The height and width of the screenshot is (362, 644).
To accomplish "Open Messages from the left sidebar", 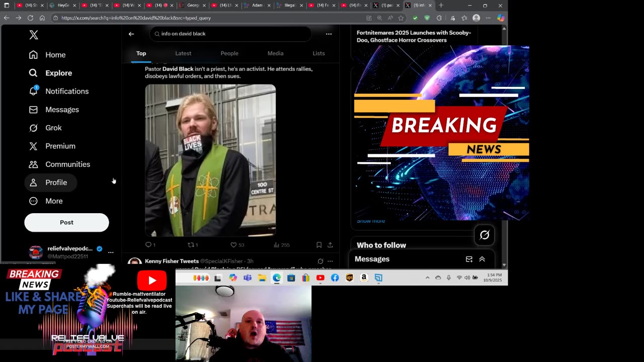I will (54, 110).
